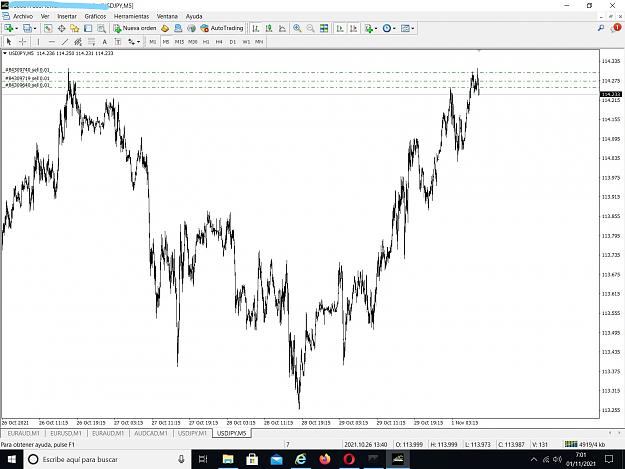The width and height of the screenshot is (625, 469).
Task: Switch chart to line chart style
Action: tap(282, 28)
